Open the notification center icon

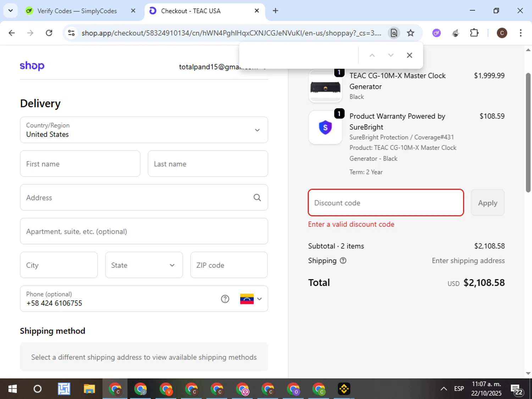[x=517, y=389]
